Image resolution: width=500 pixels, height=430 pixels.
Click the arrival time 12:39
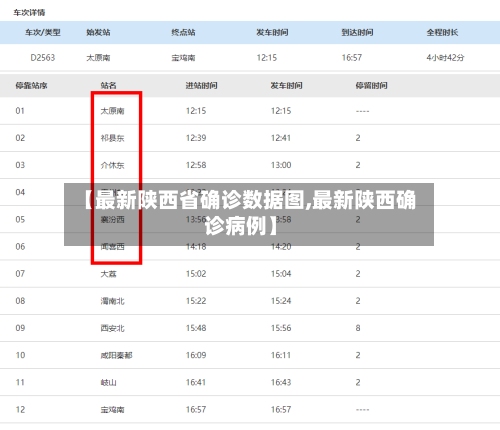tap(196, 138)
